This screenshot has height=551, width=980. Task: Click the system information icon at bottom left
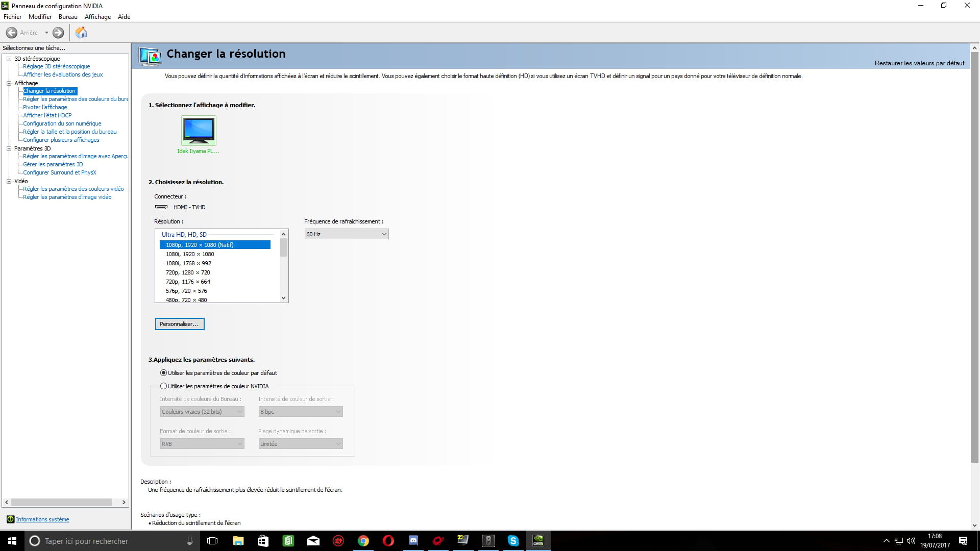click(x=10, y=519)
